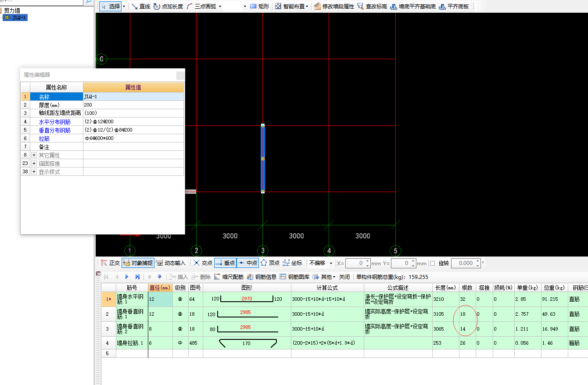
Task: Click the Y= coordinate input field
Action: tap(404, 263)
